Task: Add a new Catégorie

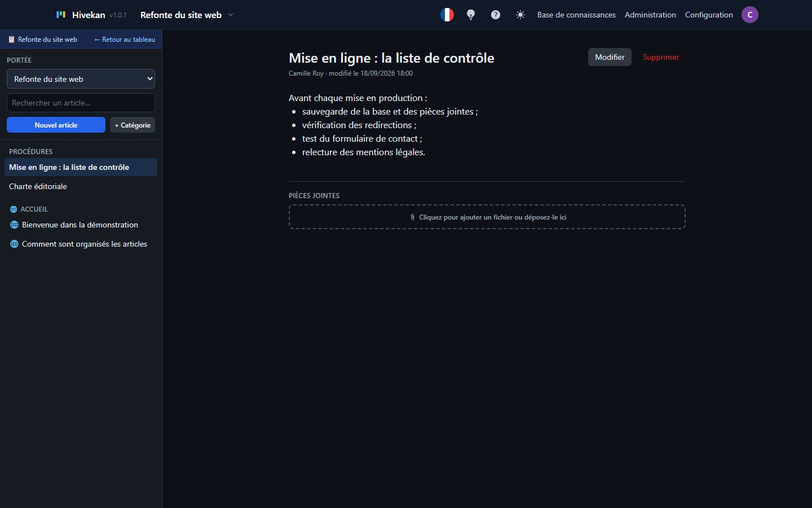Action: [x=133, y=125]
